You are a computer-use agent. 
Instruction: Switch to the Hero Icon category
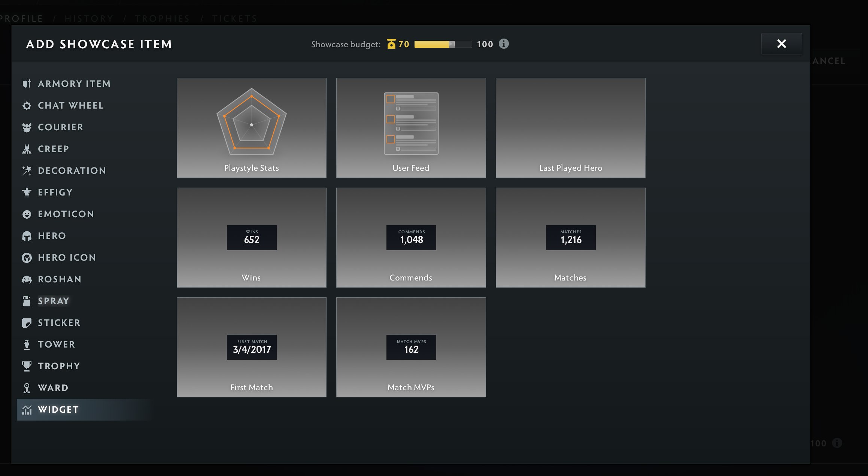pyautogui.click(x=67, y=258)
